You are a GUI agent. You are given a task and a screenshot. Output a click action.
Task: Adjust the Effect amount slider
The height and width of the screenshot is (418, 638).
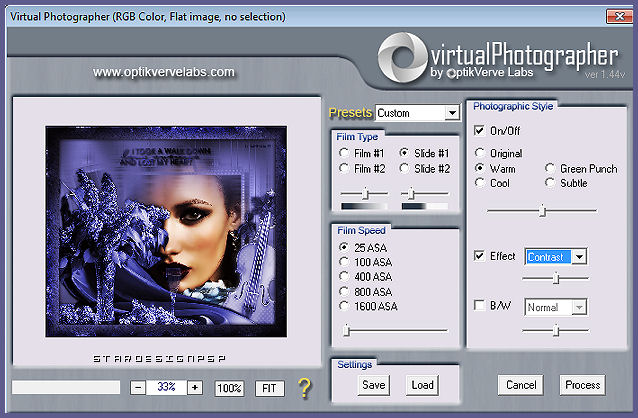pyautogui.click(x=555, y=279)
